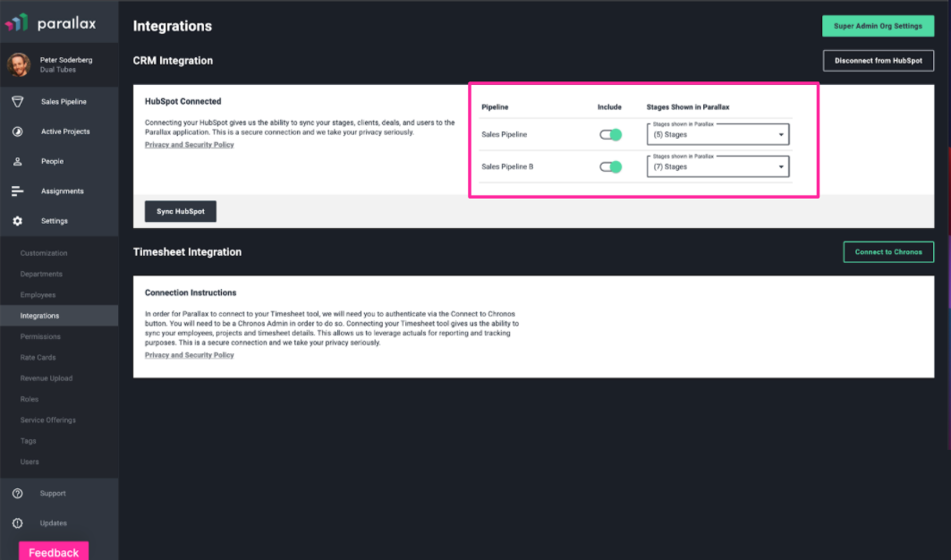Viewport: 951px width, 560px height.
Task: Open Rate Cards settings
Action: click(38, 357)
